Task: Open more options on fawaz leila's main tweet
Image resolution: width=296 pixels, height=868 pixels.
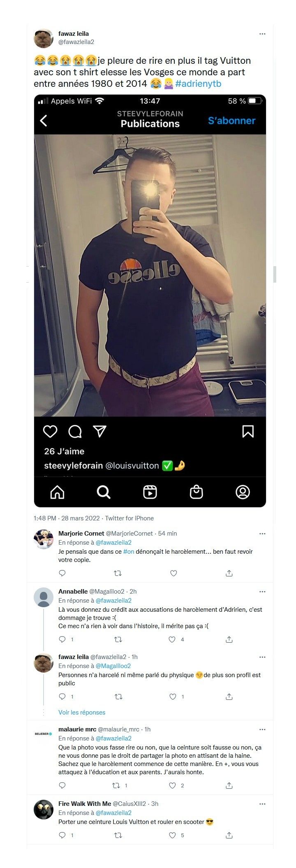Action: coord(262,34)
